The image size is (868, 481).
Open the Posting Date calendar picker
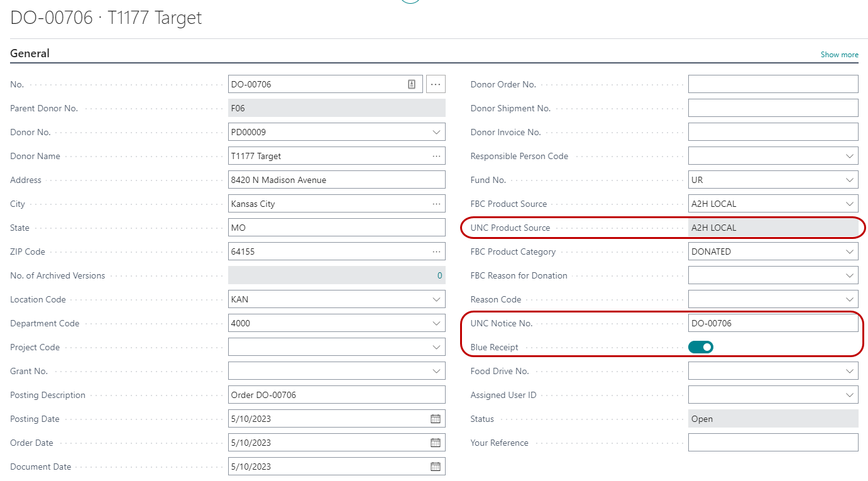click(x=435, y=419)
